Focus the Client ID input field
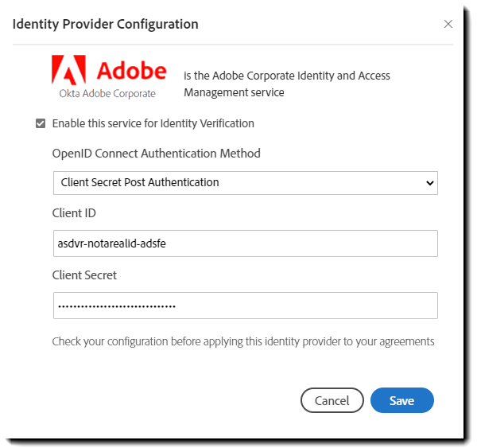 tap(245, 243)
